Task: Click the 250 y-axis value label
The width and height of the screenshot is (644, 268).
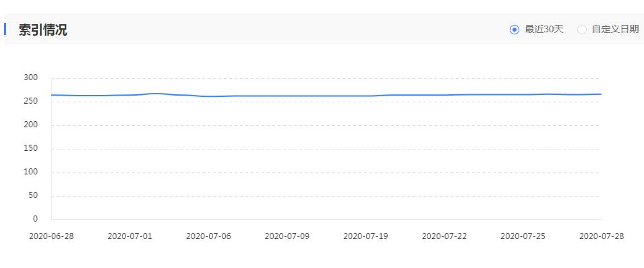Action: [x=31, y=102]
